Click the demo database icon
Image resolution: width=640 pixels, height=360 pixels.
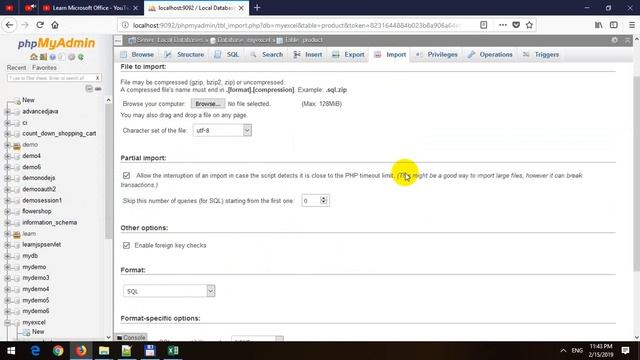click(17, 145)
